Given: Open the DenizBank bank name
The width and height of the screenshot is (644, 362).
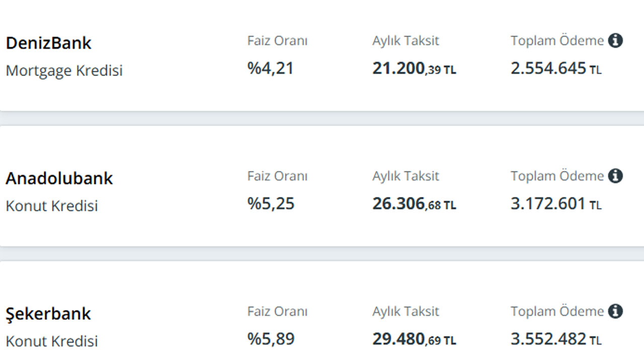Looking at the screenshot, I should pos(48,43).
